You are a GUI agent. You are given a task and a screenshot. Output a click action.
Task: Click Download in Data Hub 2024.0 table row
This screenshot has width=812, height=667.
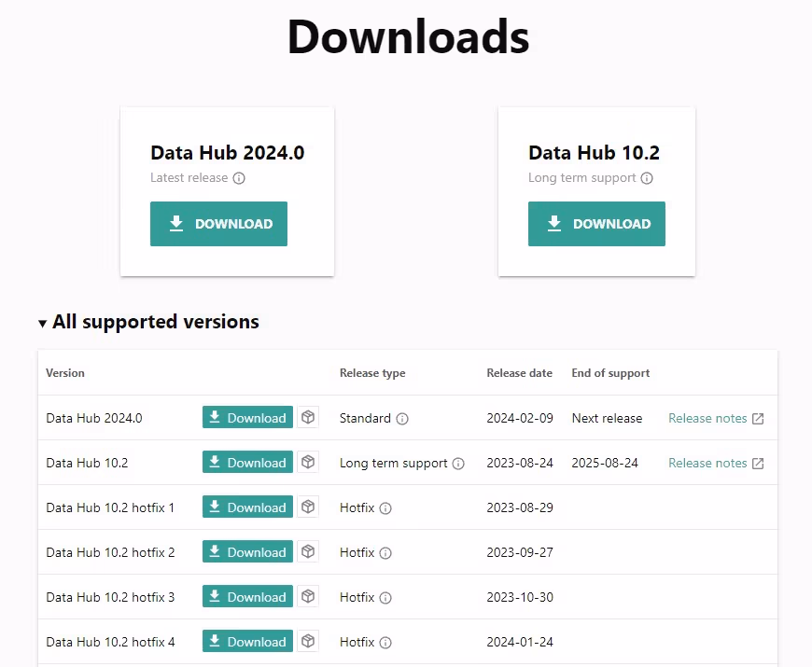(247, 418)
